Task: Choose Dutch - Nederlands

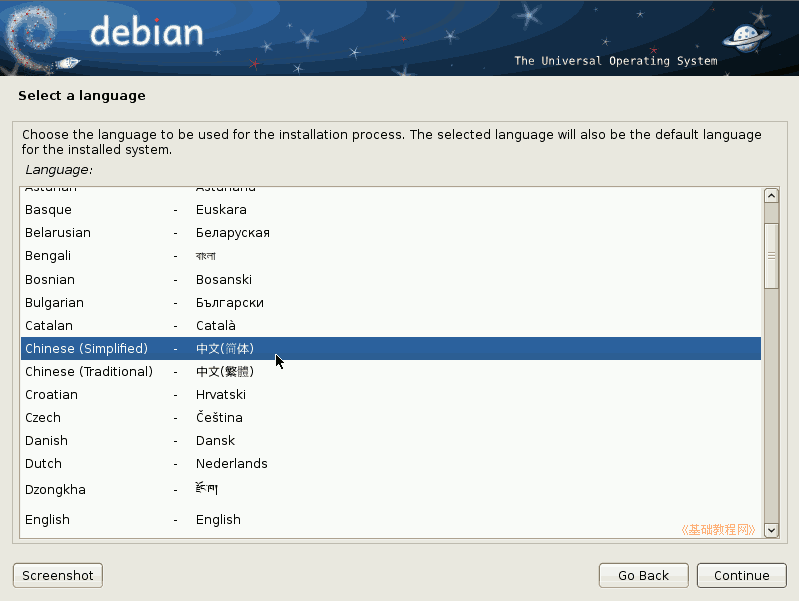Action: tap(391, 463)
